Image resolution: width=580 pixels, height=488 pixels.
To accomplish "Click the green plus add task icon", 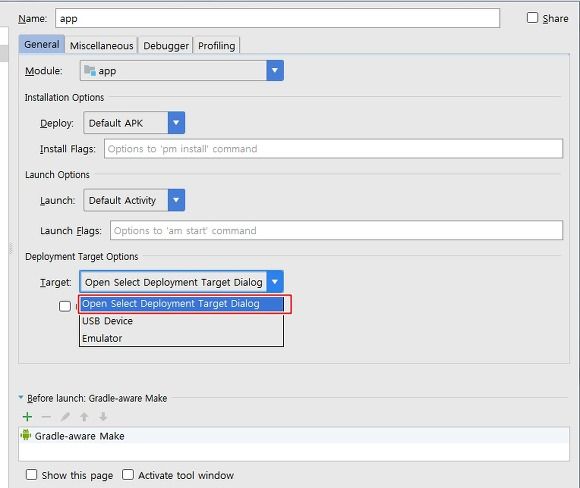I will (x=27, y=417).
